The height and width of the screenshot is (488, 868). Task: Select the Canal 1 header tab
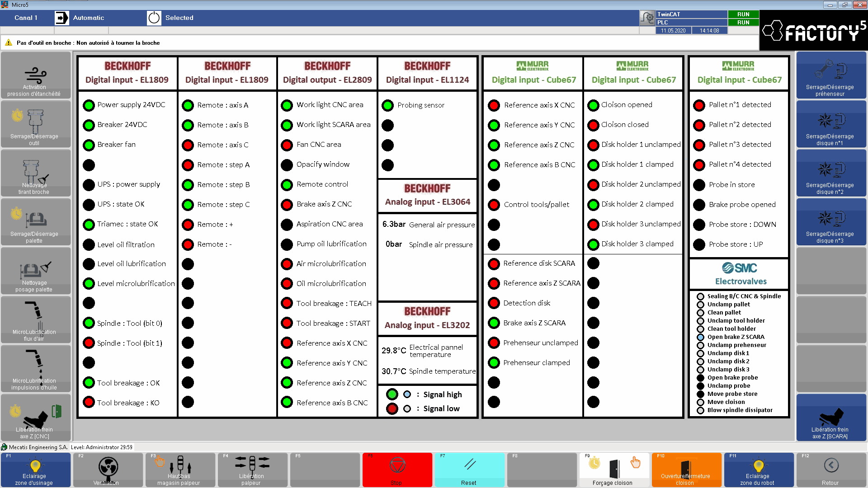(26, 18)
